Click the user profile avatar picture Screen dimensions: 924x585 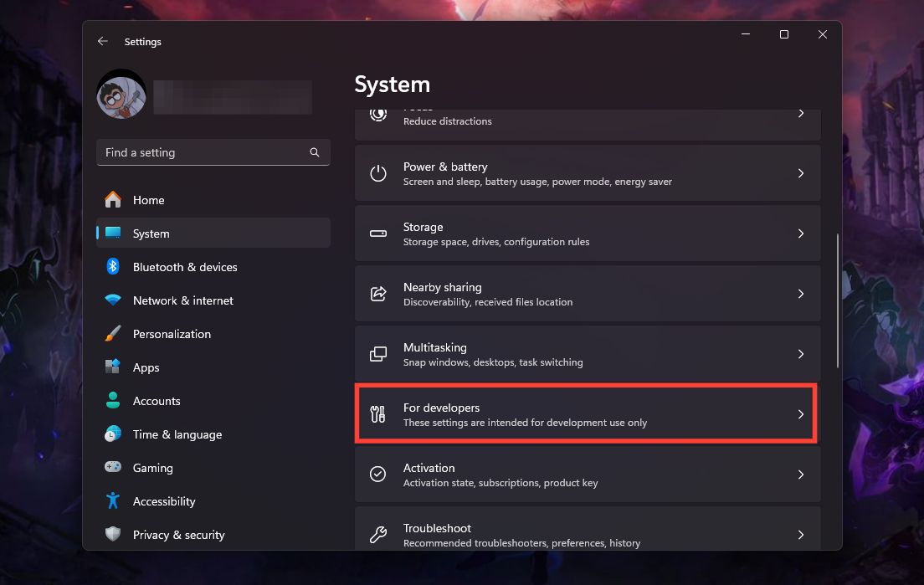121,94
